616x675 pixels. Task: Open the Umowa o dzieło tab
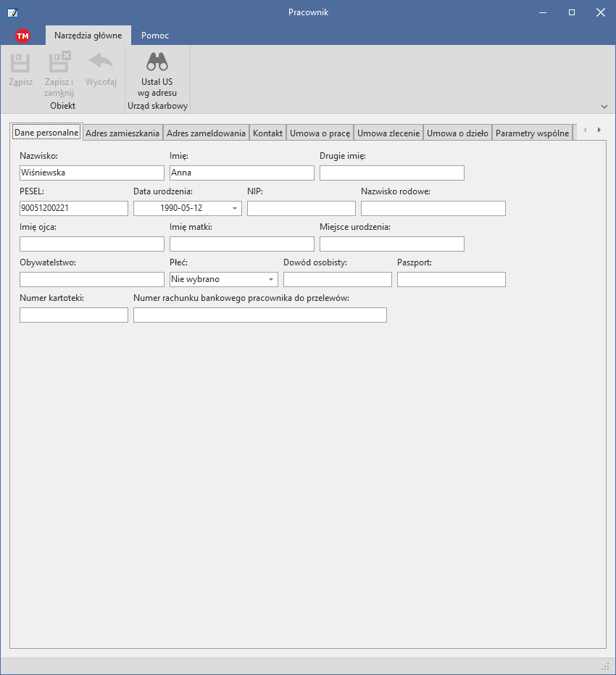[x=457, y=133]
